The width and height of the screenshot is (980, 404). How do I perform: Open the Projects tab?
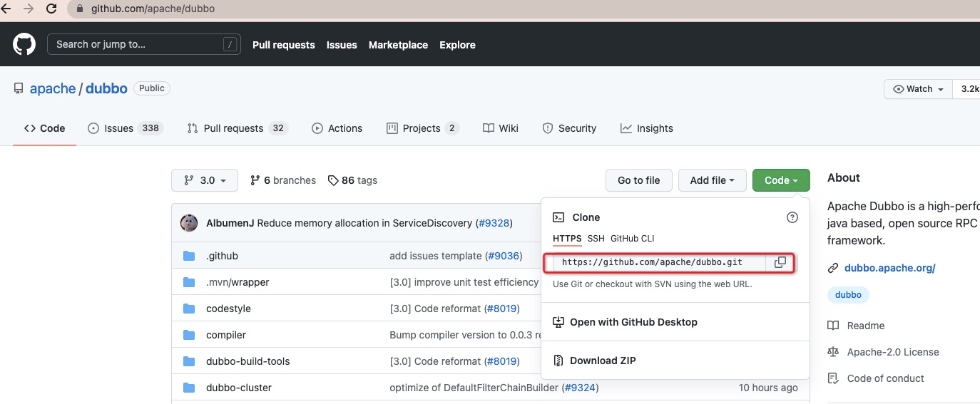tap(422, 128)
